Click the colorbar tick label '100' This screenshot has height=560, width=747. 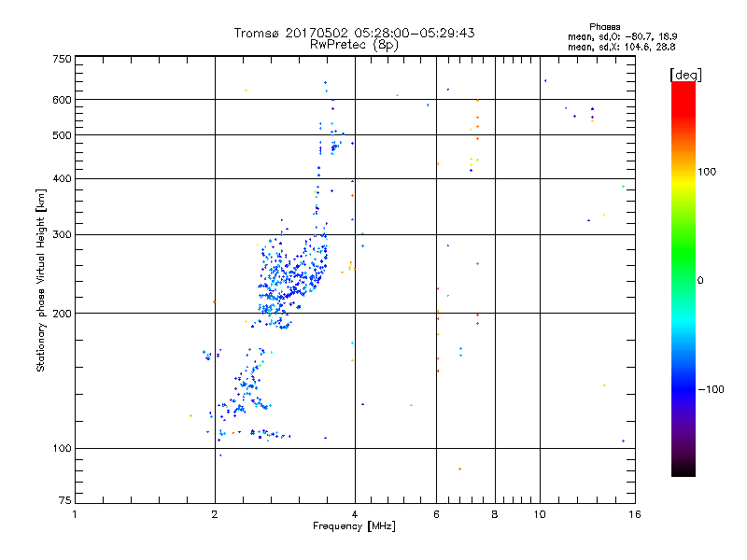coord(707,172)
